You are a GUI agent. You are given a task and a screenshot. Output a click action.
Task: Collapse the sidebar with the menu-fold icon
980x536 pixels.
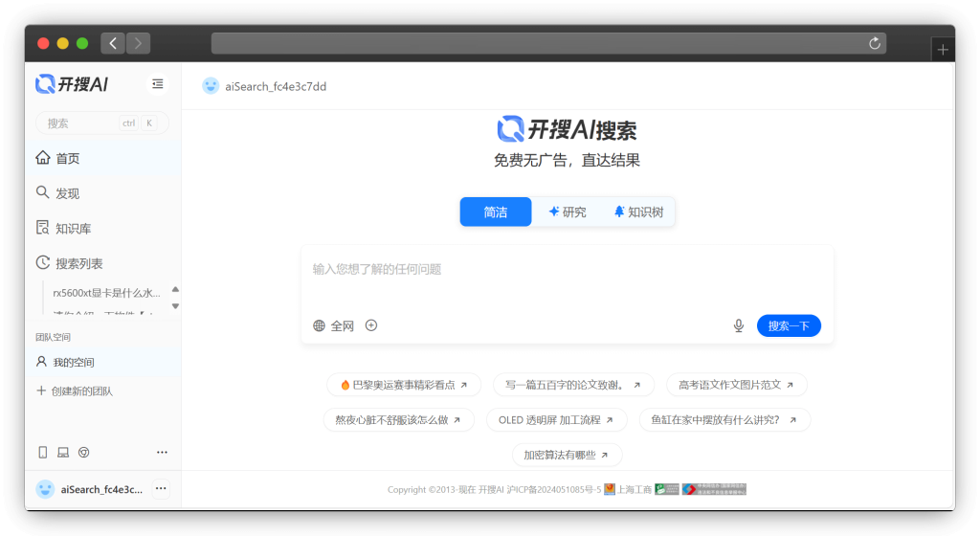point(158,83)
